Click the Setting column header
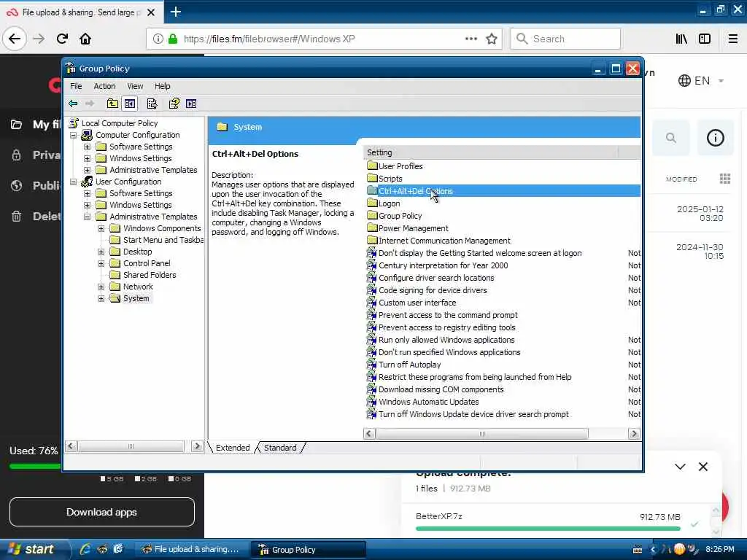Image resolution: width=747 pixels, height=560 pixels. 490,152
